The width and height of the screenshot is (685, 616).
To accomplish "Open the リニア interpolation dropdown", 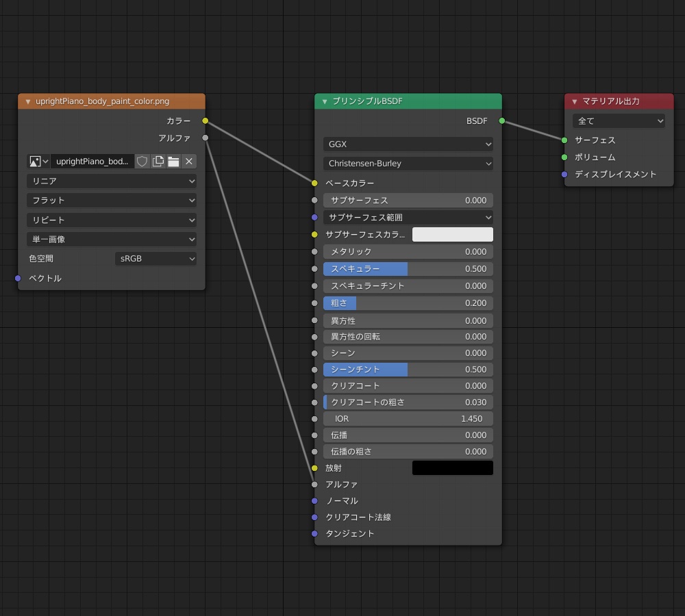I will 112,181.
